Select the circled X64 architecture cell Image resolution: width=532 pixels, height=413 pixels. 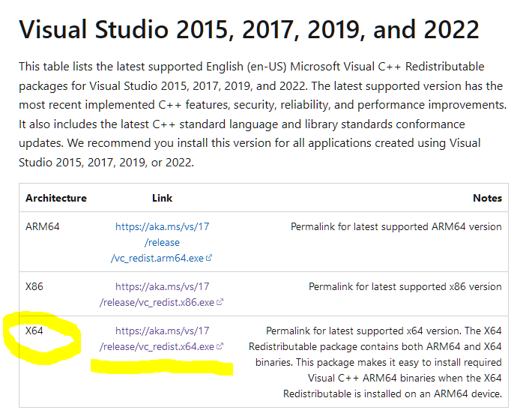pos(34,331)
